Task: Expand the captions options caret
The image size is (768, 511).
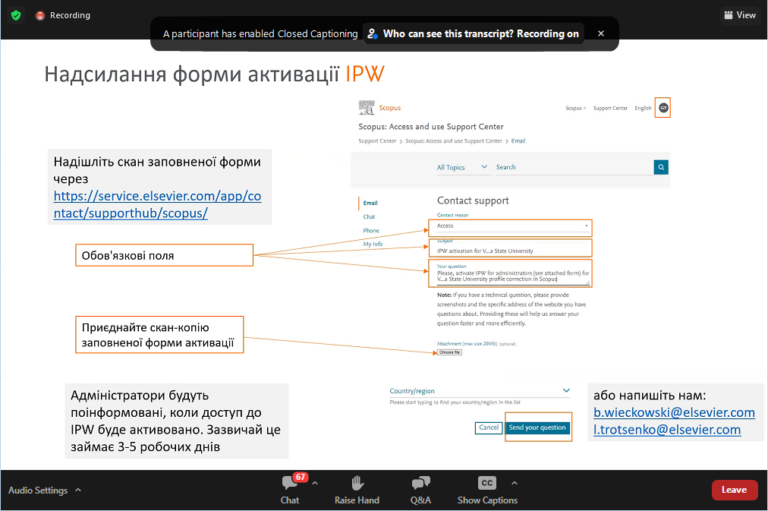Action: [x=514, y=483]
